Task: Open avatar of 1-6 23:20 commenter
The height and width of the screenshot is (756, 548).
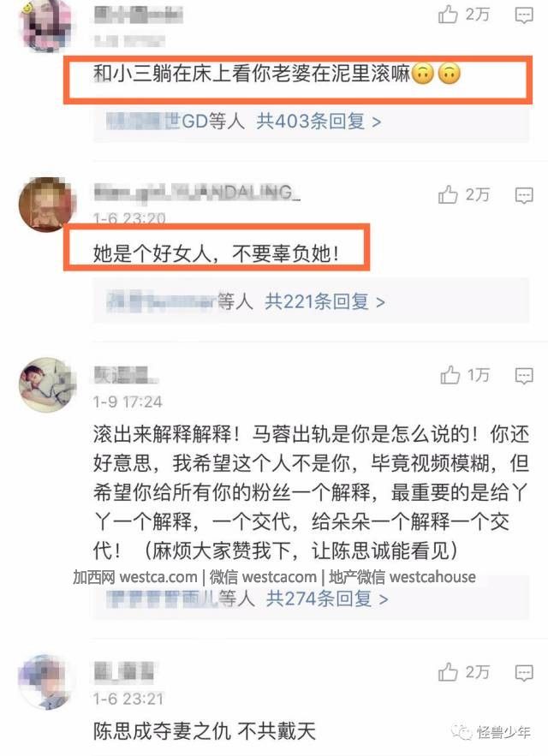Action: coord(46,205)
